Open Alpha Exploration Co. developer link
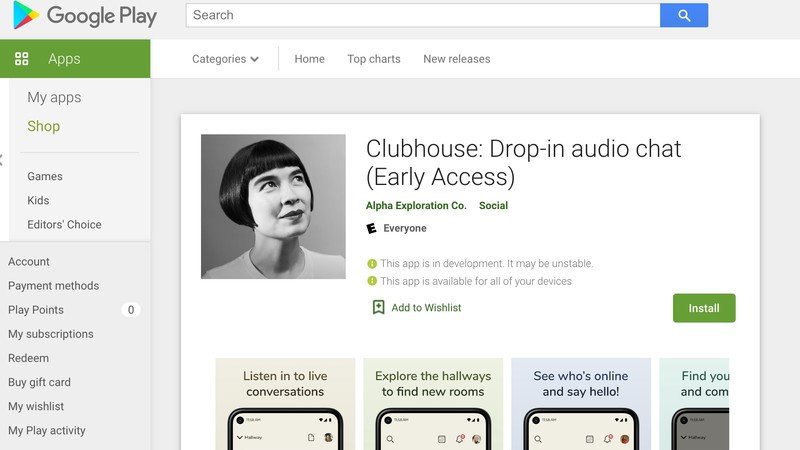Viewport: 800px width, 450px height. [x=416, y=206]
